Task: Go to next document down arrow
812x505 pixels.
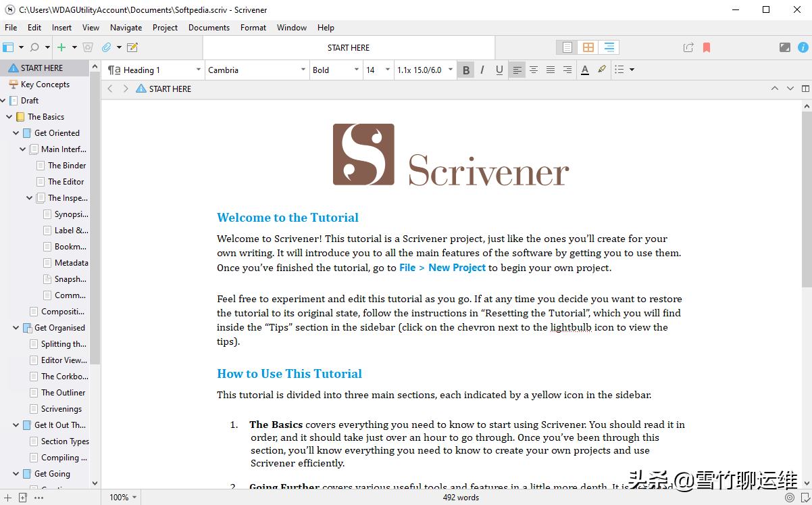Action: click(x=790, y=89)
